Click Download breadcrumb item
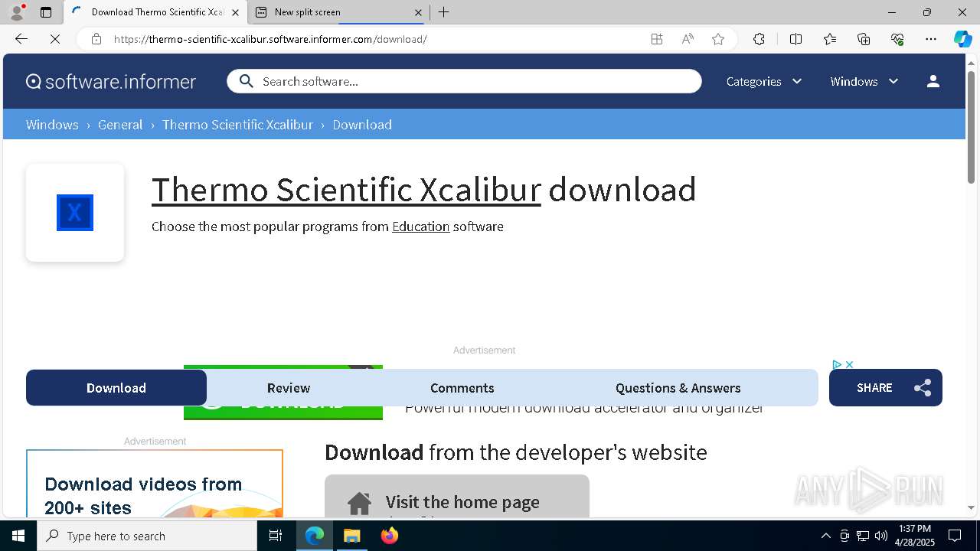Screen dimensions: 980x551 click(362, 125)
